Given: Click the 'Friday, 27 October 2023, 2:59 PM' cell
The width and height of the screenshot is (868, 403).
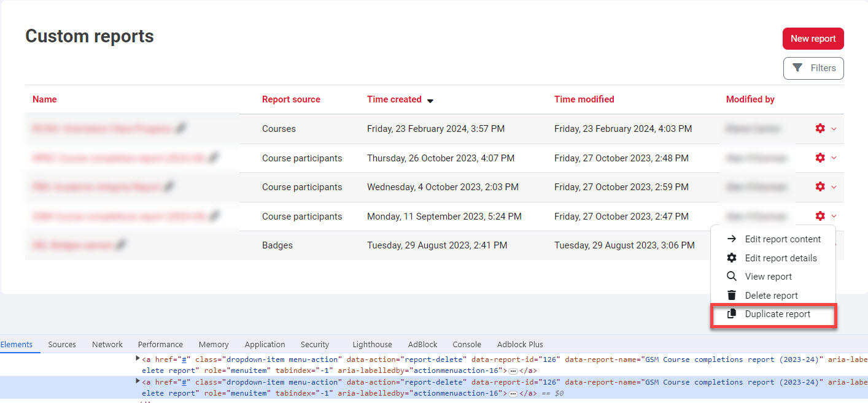Looking at the screenshot, I should [x=621, y=187].
